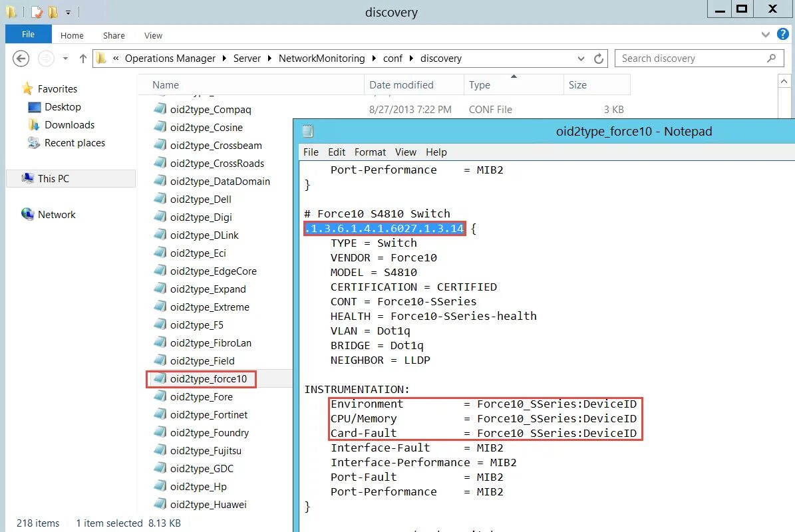Select the oid2type_EdgeCore file icon
Screen dimensions: 795x532
pyautogui.click(x=160, y=271)
